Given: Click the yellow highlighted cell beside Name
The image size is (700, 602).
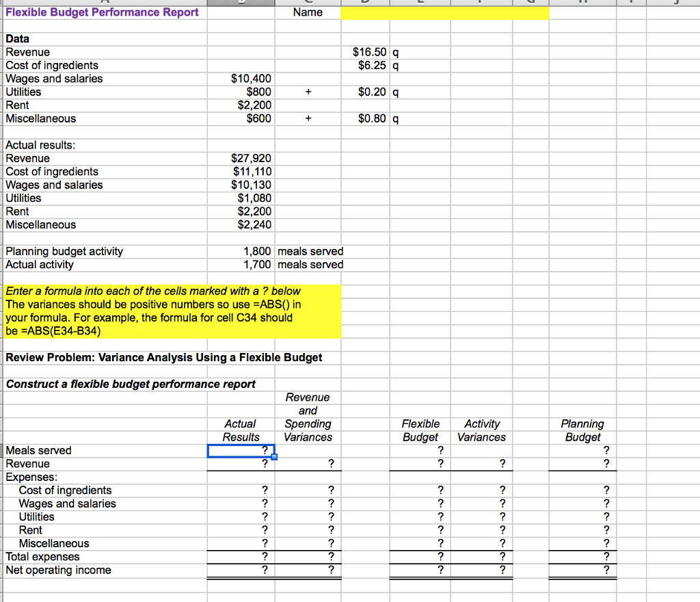Looking at the screenshot, I should [x=443, y=12].
